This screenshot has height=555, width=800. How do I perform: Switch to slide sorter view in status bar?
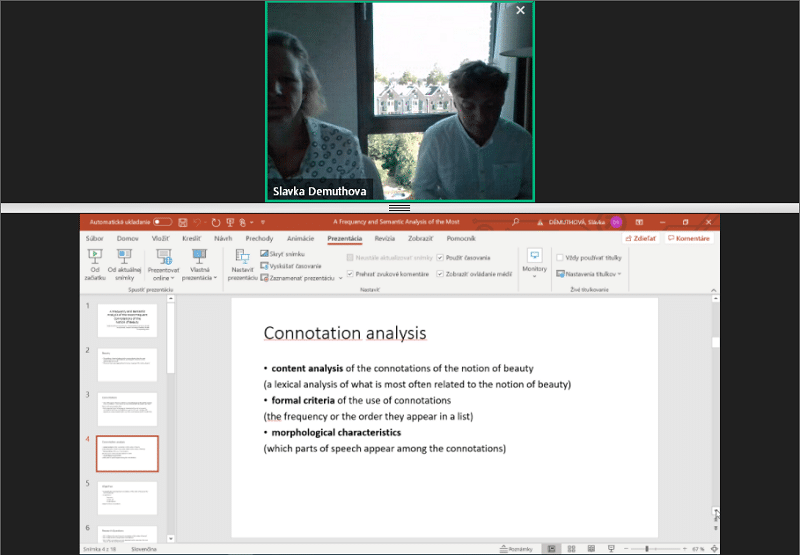(573, 548)
